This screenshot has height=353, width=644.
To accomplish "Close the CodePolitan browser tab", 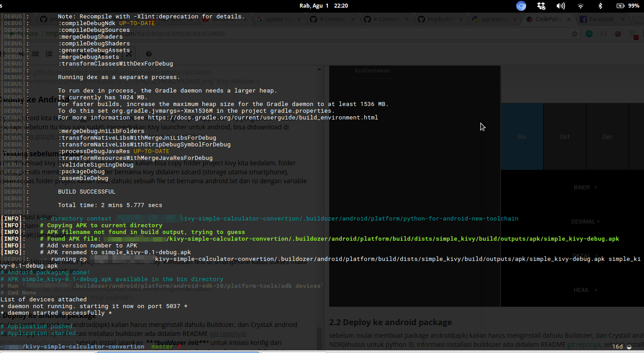I will click(569, 19).
